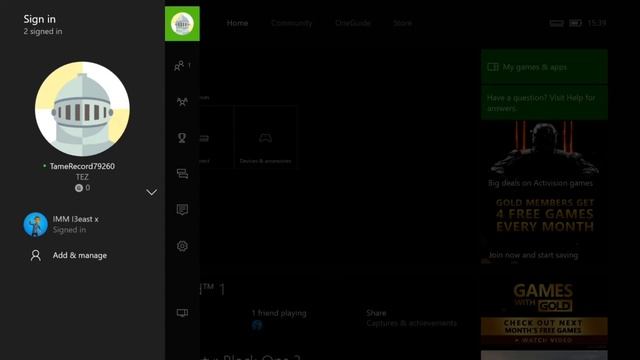Viewport: 640px width, 360px height.
Task: Click the large knight helmet gamerpic
Action: coord(82,109)
